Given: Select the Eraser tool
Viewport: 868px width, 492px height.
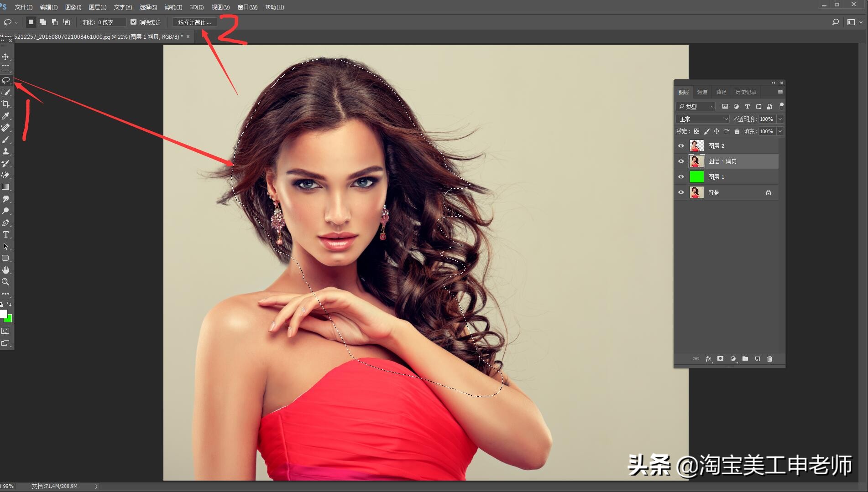Looking at the screenshot, I should (5, 175).
